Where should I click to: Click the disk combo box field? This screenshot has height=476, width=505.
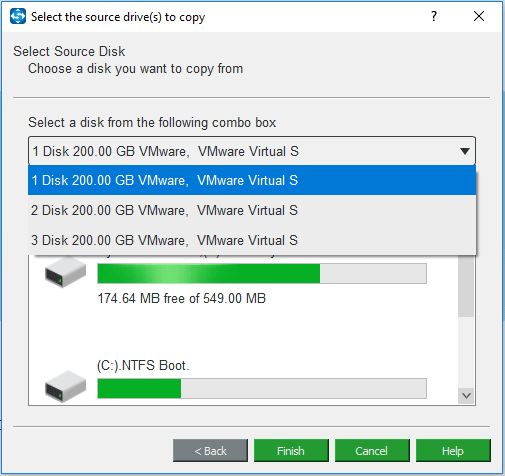tap(252, 151)
